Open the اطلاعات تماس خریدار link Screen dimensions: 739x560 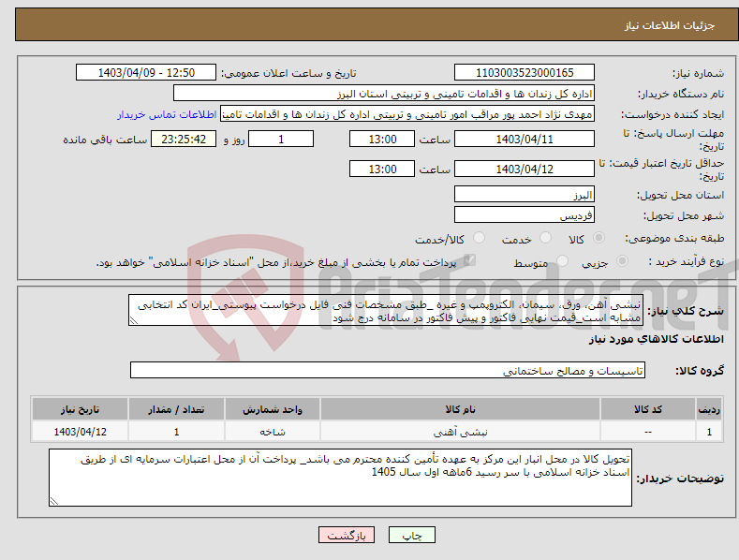[x=167, y=114]
